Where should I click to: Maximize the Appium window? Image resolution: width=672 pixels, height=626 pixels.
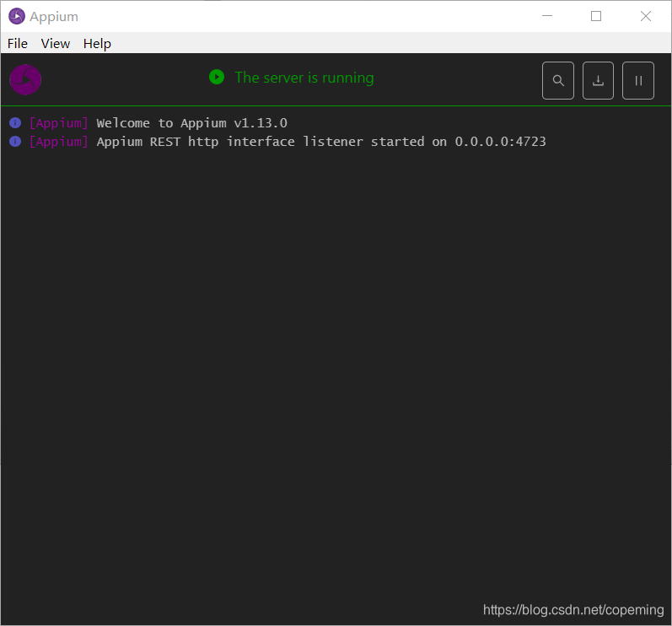click(x=596, y=16)
